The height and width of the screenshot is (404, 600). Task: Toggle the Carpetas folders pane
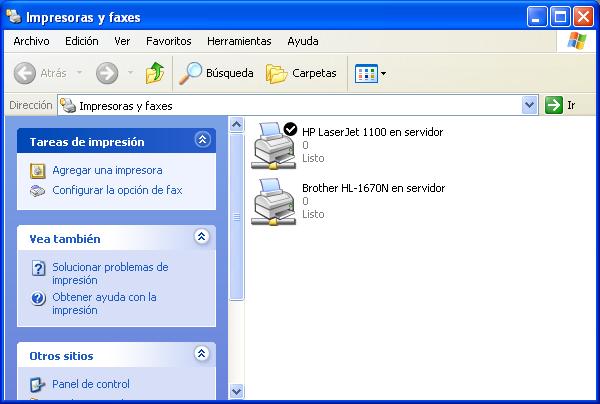(302, 73)
